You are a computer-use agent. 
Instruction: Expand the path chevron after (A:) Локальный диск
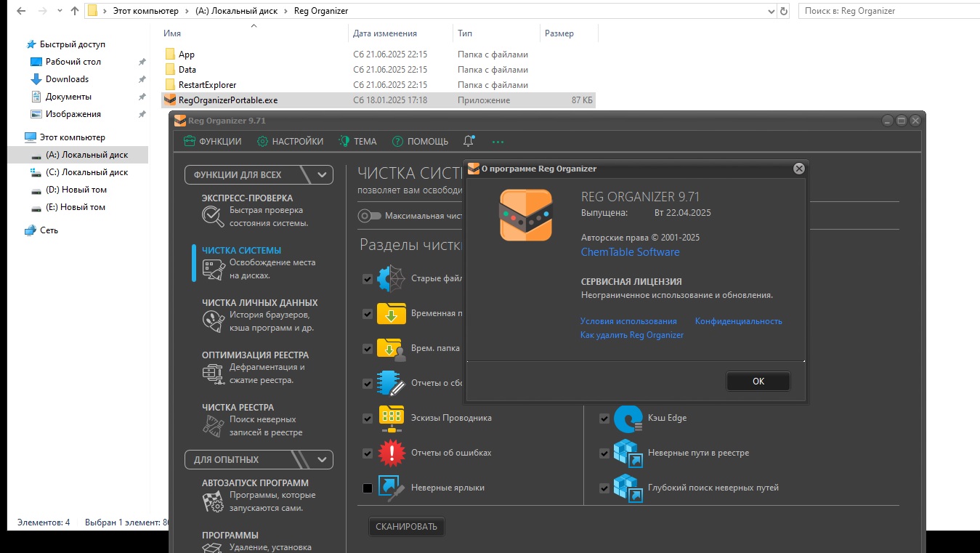click(287, 11)
